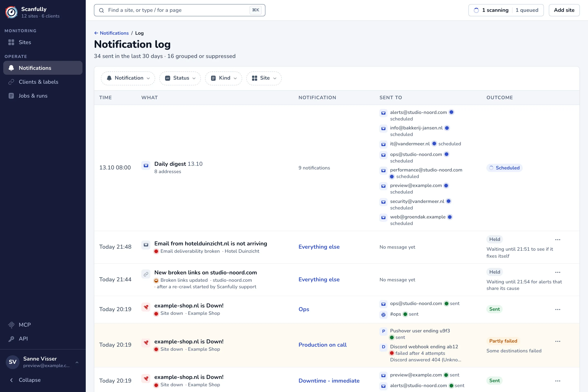Open more actions for Downtime - immediate row
The image size is (588, 392).
tap(558, 381)
